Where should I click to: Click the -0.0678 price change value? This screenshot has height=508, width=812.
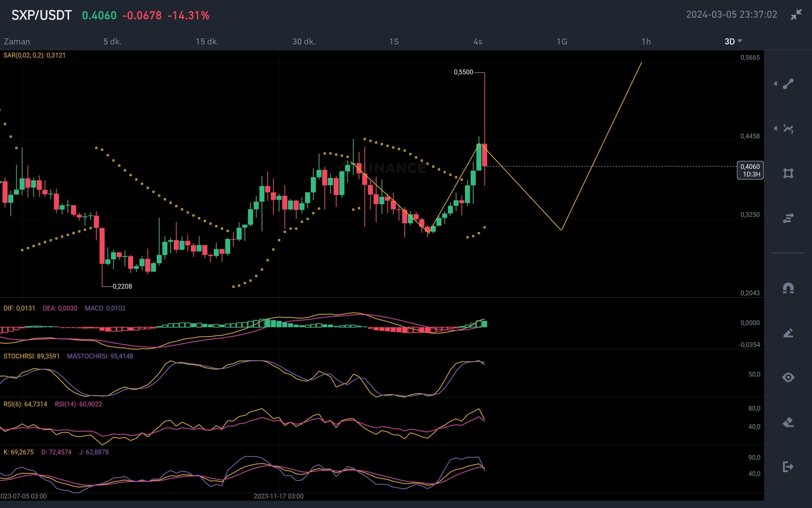[x=142, y=16]
